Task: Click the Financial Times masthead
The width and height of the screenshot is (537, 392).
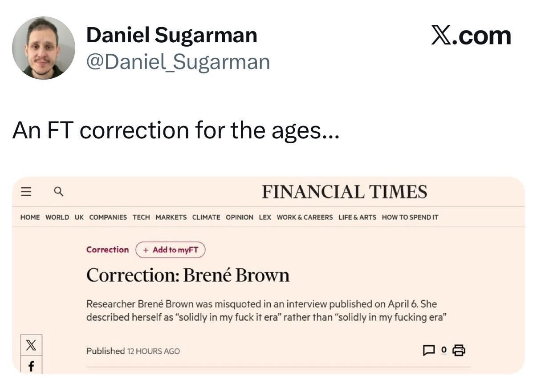Action: click(344, 192)
